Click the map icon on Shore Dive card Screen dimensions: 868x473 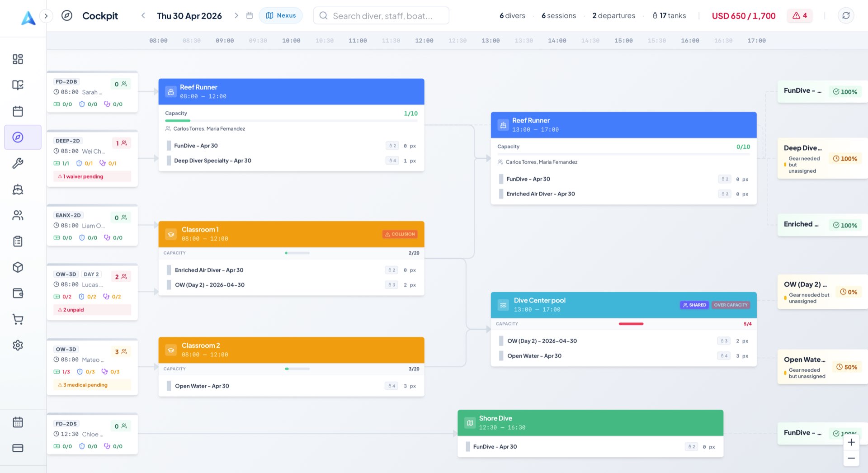[x=470, y=423]
